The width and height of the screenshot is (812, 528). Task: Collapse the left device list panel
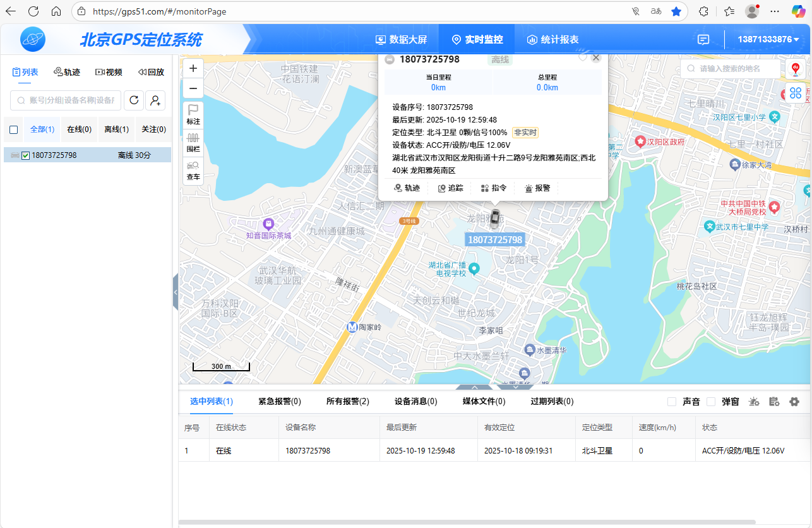tap(176, 292)
